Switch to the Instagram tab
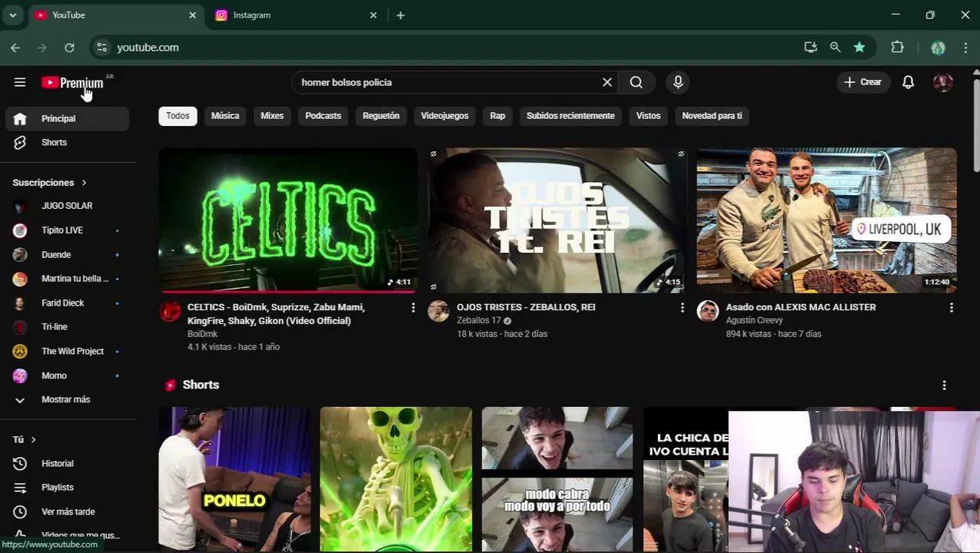980x553 pixels. (296, 15)
